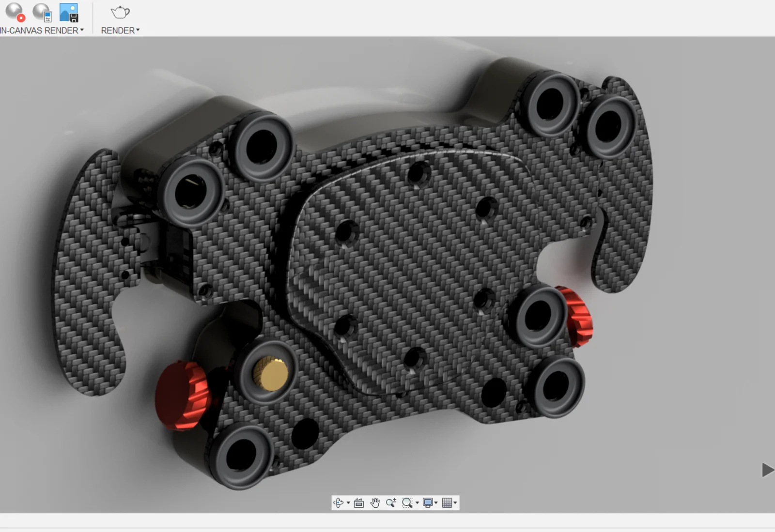The height and width of the screenshot is (532, 775).
Task: Open the RENDER dropdown menu
Action: point(120,30)
